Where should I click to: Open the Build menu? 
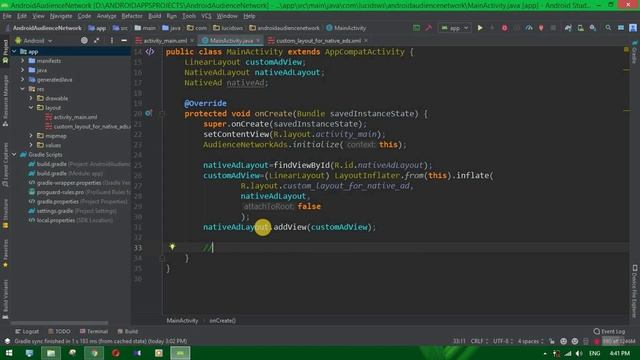(154, 16)
